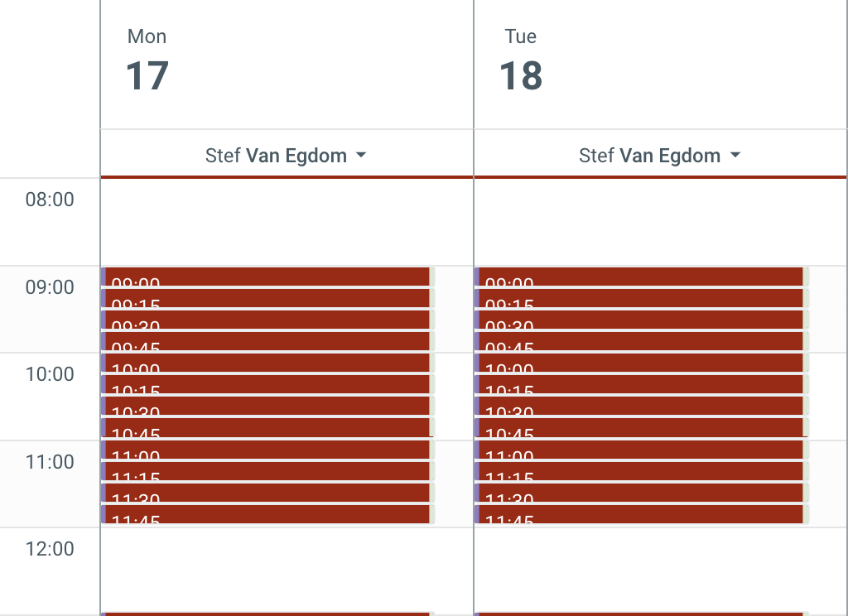848x616 pixels.
Task: Expand Tuesday's Stef Van Egdom dropdown
Action: click(x=659, y=156)
